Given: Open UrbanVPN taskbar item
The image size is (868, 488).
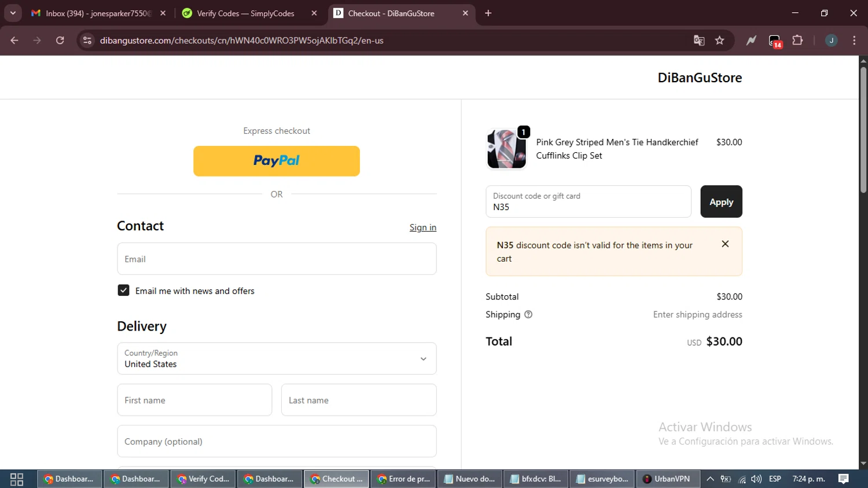Looking at the screenshot, I should tap(668, 479).
